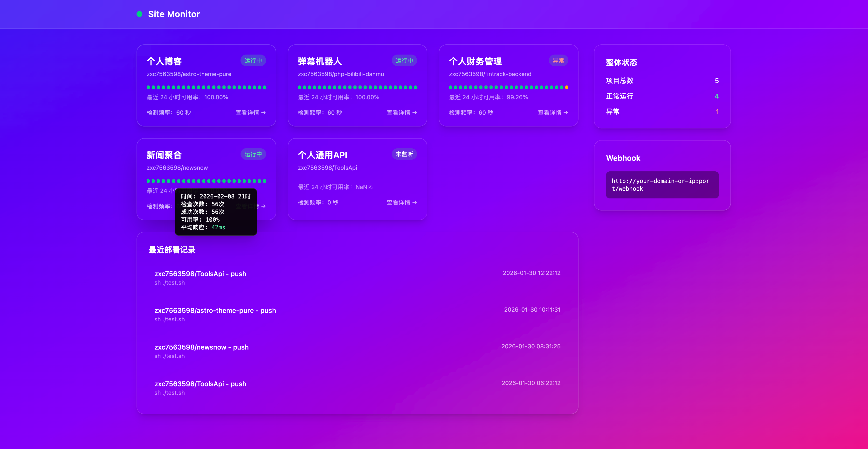Open the astro-theme-pure push deployment record

215,310
